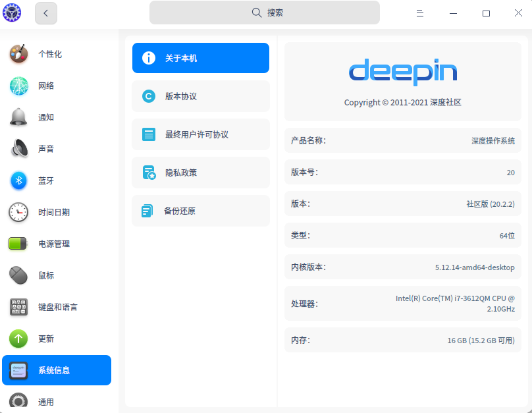Click the 内核版本 label

[x=308, y=267]
